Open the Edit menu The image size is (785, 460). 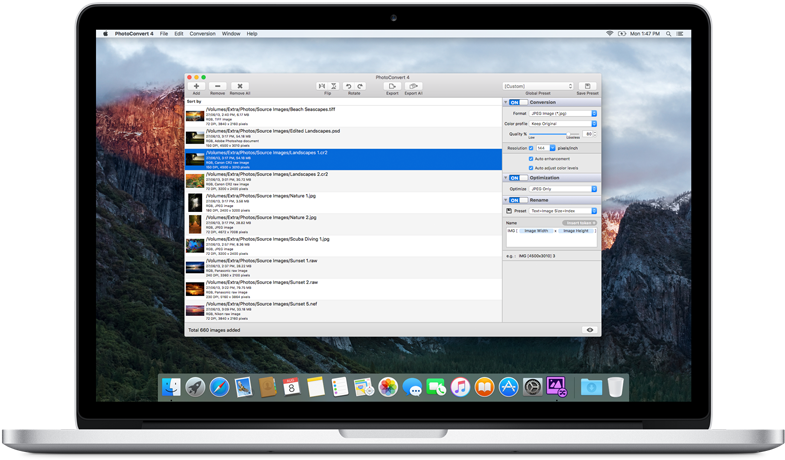[179, 34]
